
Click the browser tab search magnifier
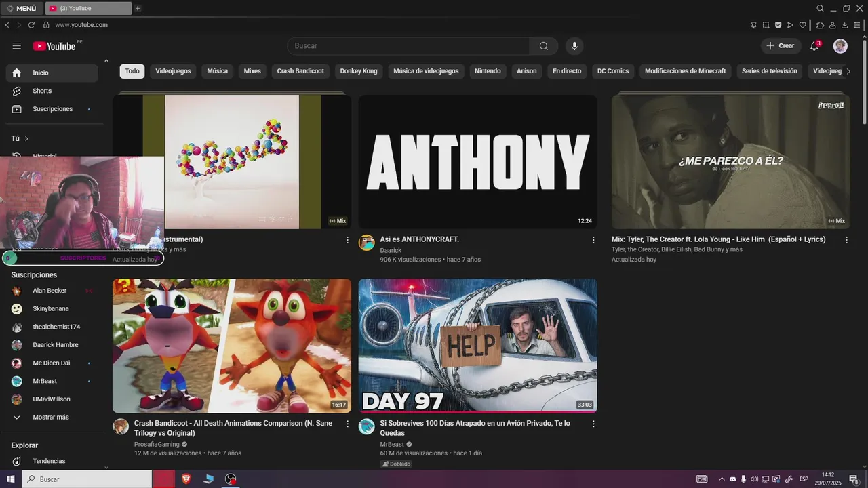tap(820, 8)
